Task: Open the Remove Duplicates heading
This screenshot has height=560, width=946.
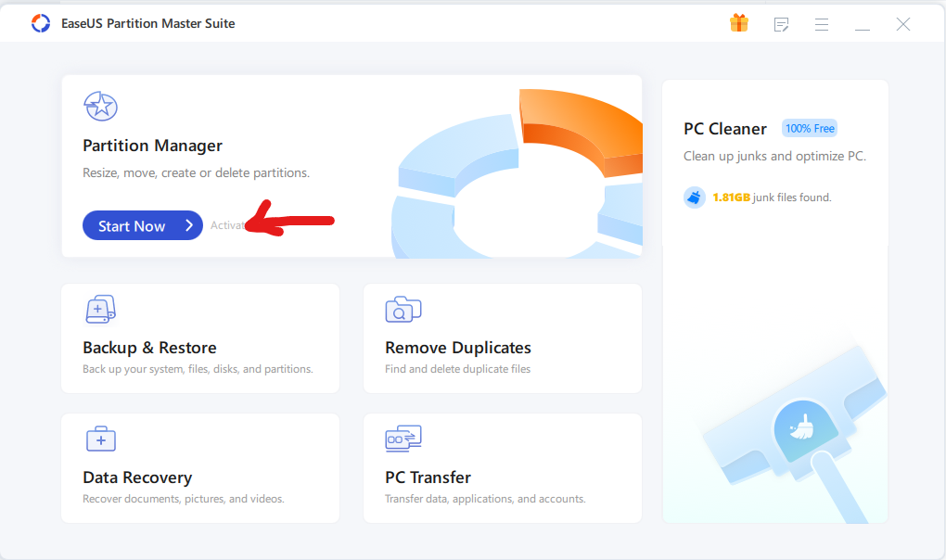Action: [458, 348]
